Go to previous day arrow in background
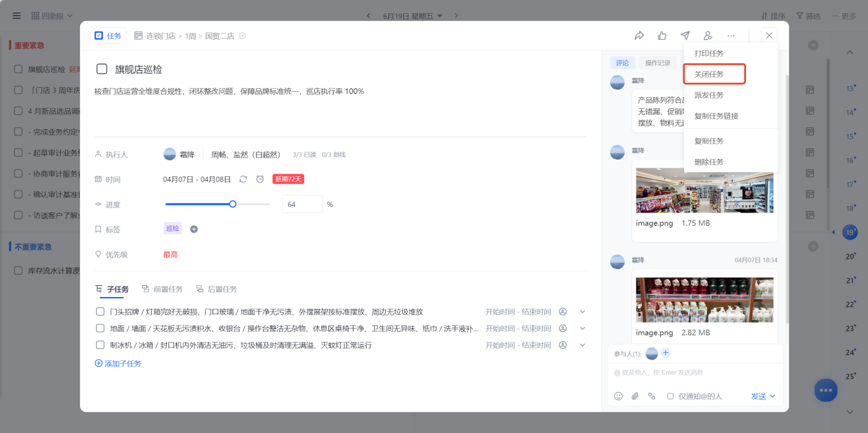 click(369, 16)
